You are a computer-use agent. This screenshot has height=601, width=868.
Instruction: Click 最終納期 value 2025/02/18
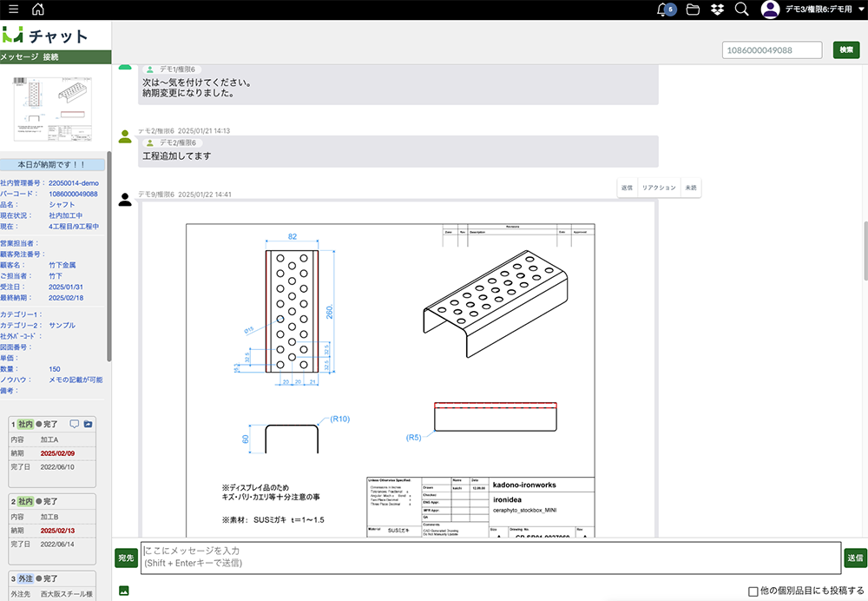pyautogui.click(x=66, y=297)
